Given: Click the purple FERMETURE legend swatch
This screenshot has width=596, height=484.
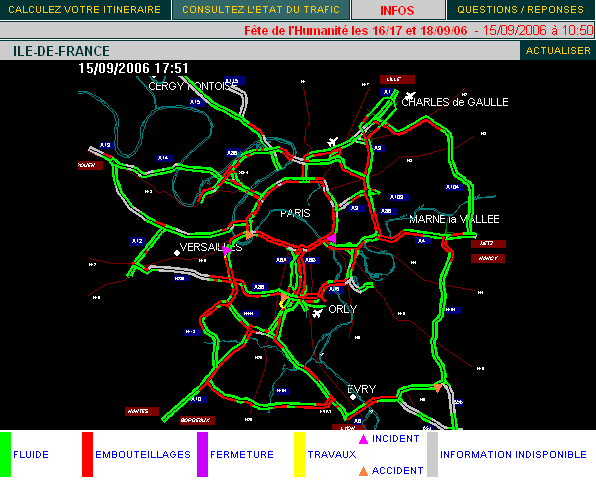Looking at the screenshot, I should [202, 454].
